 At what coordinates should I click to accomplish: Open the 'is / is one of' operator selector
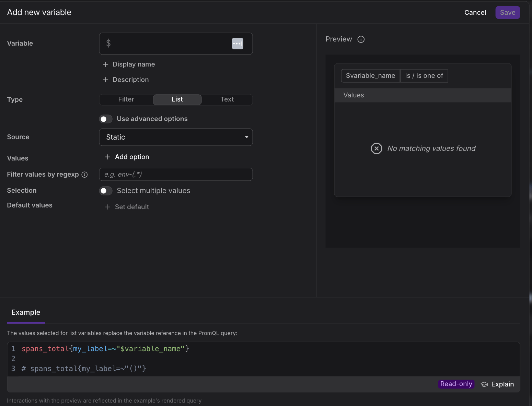(x=424, y=76)
